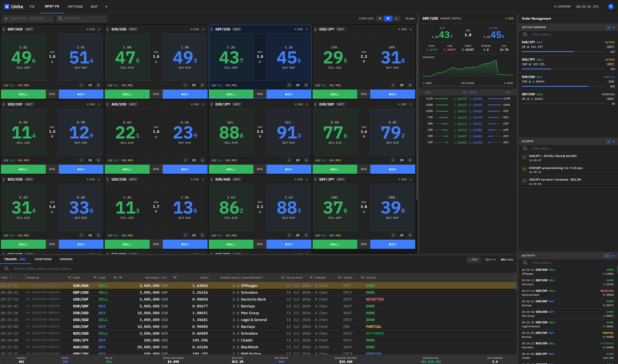Viewport: 618px width, 364px height.
Task: Click the drag handle on GBP/JPY card
Action: (x=315, y=179)
